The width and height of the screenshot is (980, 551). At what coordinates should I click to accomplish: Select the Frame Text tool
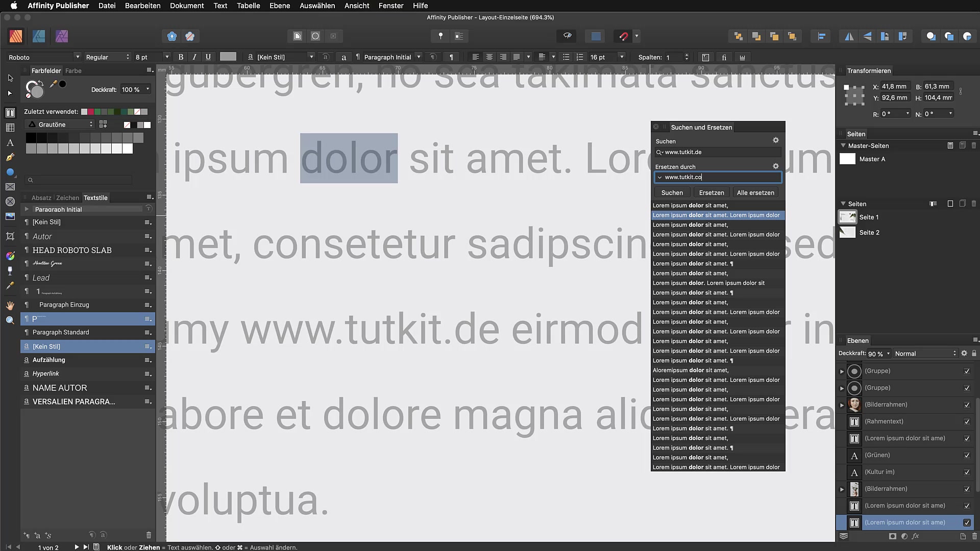[x=10, y=113]
